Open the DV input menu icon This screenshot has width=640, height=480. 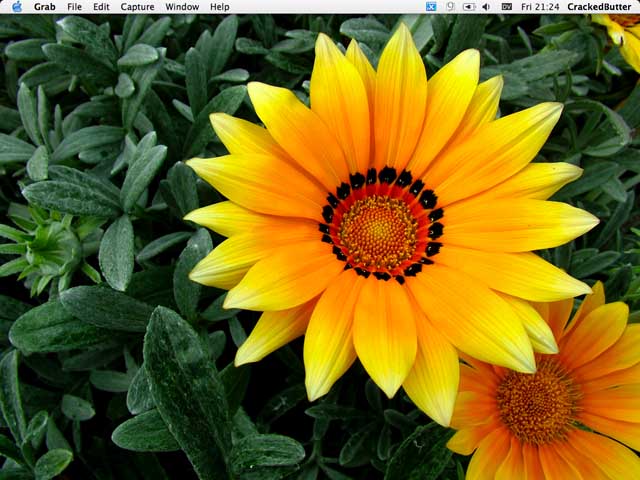pyautogui.click(x=507, y=7)
